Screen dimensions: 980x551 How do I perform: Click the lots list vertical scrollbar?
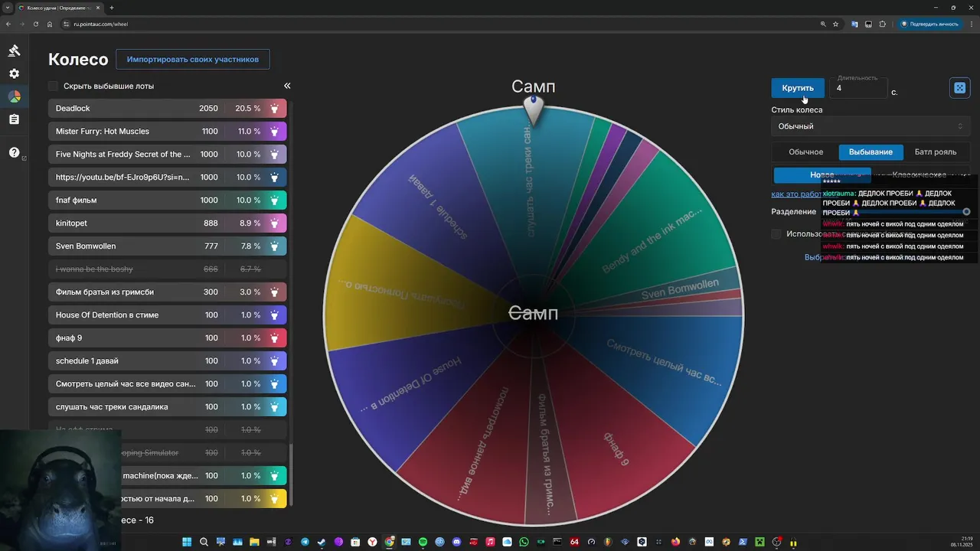pos(290,474)
